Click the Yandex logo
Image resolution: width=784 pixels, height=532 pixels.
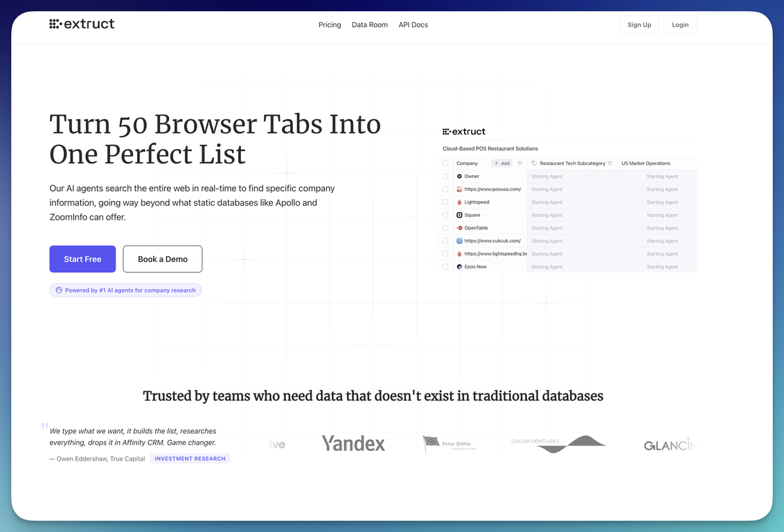coord(353,443)
